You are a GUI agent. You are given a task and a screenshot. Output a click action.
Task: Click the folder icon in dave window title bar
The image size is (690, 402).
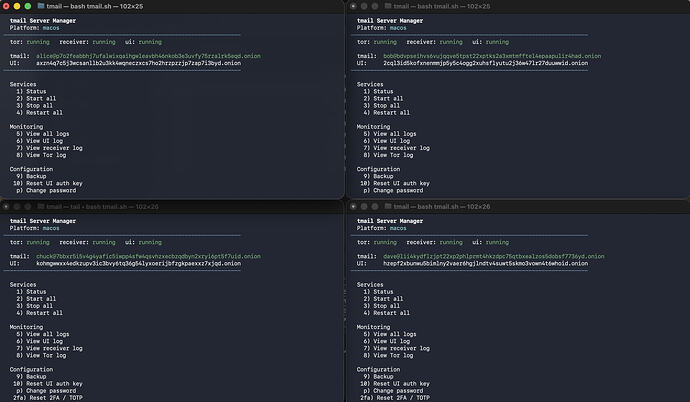[x=388, y=206]
